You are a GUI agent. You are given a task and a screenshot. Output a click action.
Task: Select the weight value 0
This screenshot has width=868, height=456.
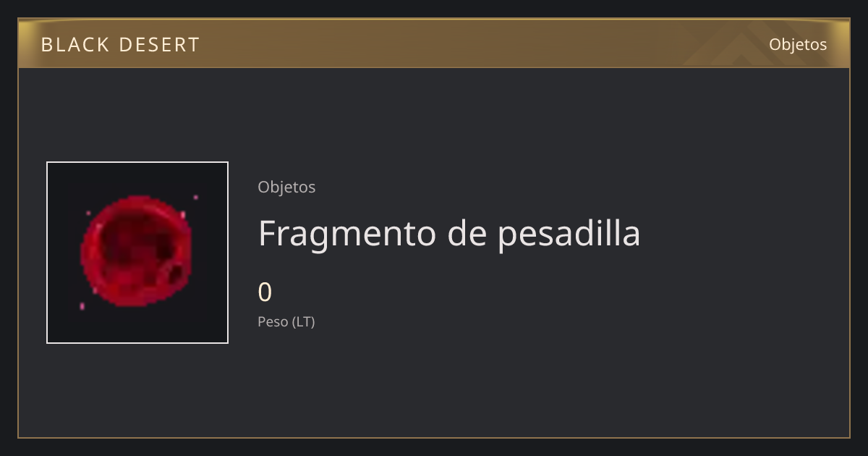pos(265,292)
